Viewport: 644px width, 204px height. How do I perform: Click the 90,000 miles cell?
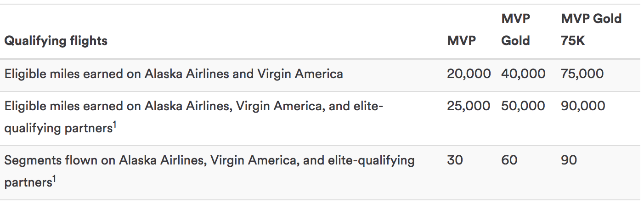(583, 106)
